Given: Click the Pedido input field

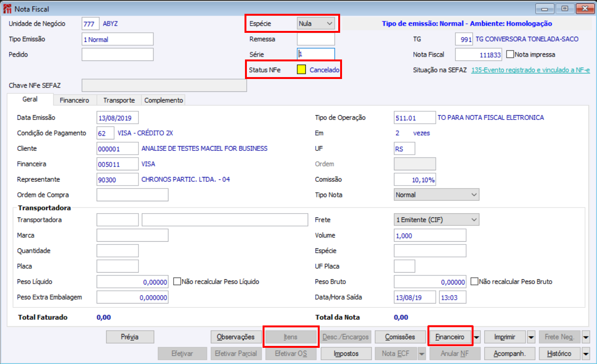Looking at the screenshot, I should coord(117,55).
